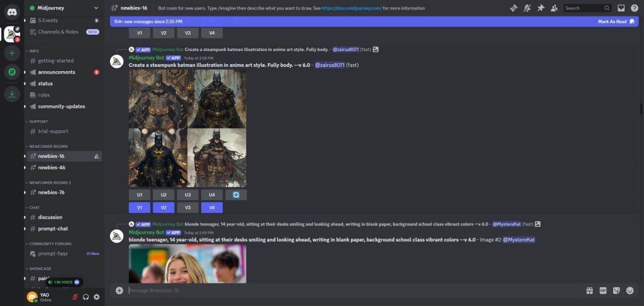Toggle the member list visibility
Screen dimensions: 644x306
point(554,8)
